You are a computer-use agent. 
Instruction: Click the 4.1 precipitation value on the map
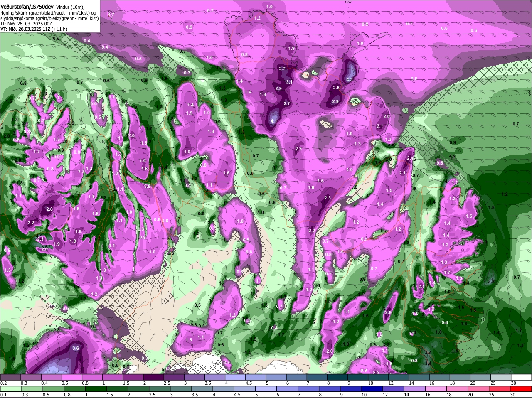tap(273, 121)
